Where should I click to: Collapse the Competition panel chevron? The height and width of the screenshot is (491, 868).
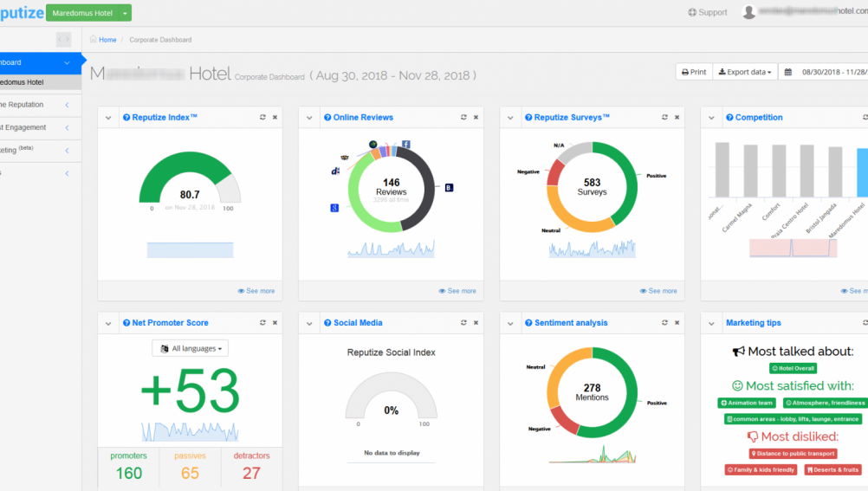(x=711, y=118)
